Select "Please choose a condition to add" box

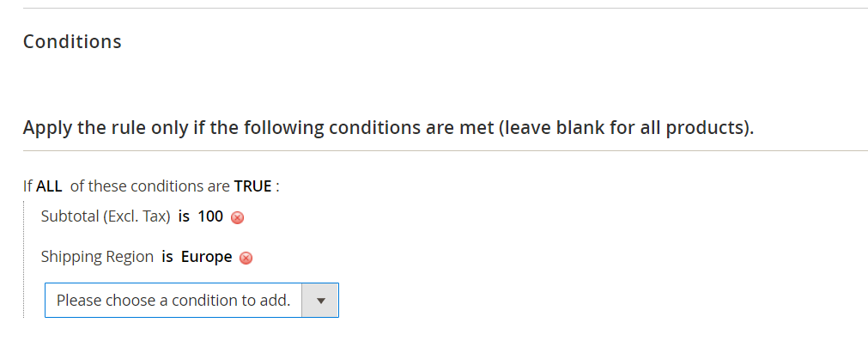[x=191, y=301]
